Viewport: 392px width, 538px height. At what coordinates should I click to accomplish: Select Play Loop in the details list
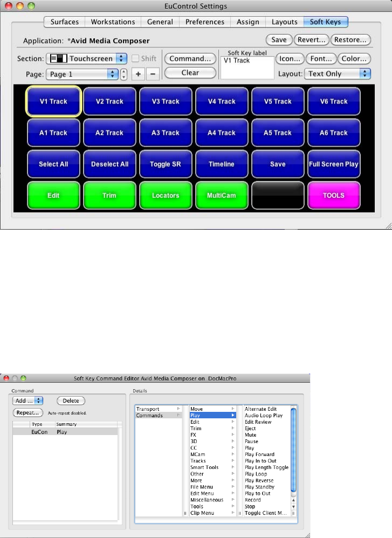pyautogui.click(x=256, y=474)
